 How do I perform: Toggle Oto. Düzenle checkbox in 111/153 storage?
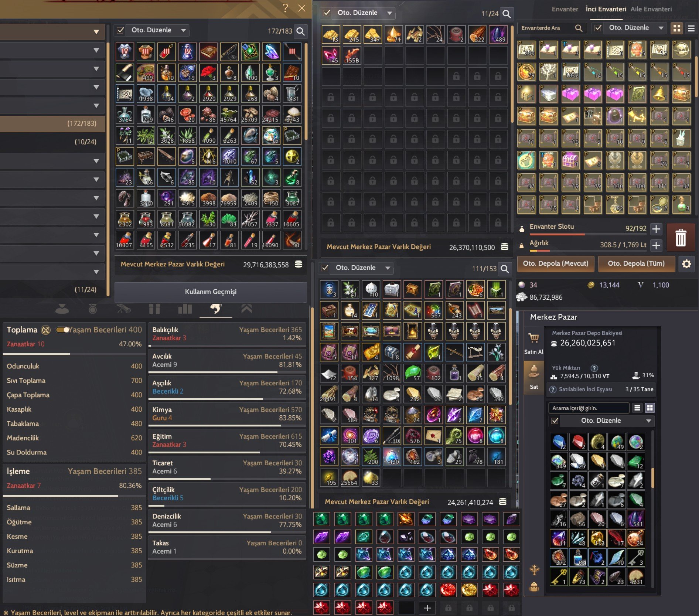[x=325, y=268]
